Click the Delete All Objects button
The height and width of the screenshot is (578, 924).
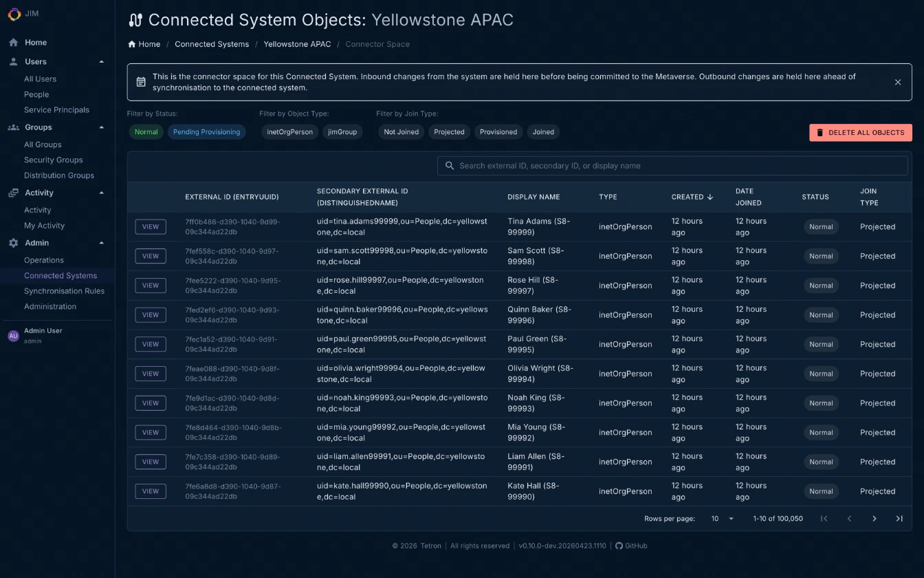(860, 132)
